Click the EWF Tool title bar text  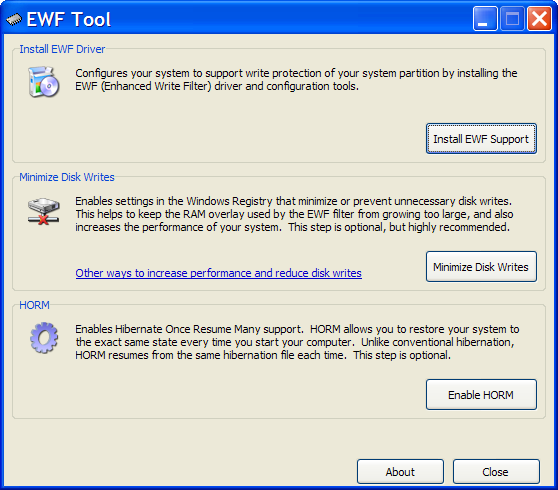(x=69, y=19)
